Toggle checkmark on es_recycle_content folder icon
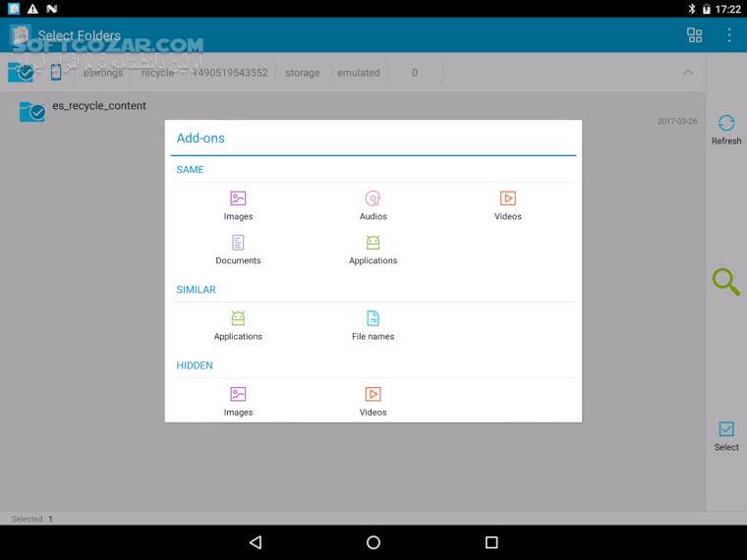 pyautogui.click(x=31, y=112)
